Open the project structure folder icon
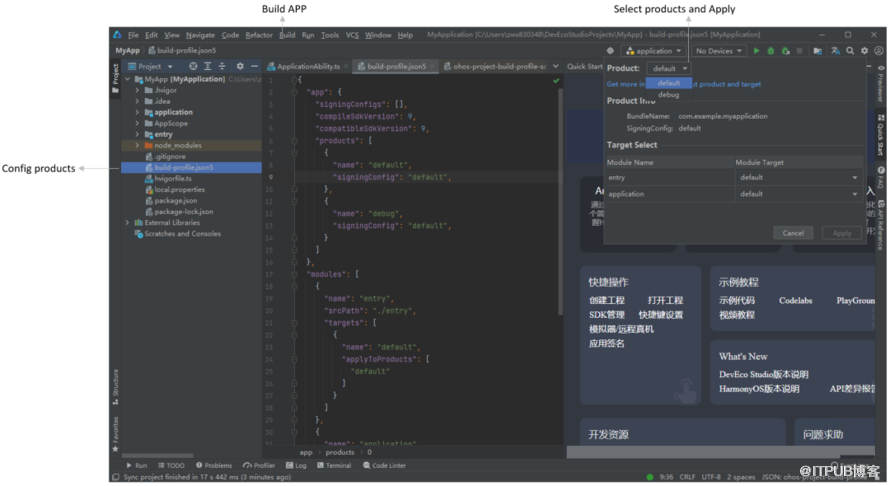The width and height of the screenshot is (890, 486). pyautogui.click(x=817, y=51)
